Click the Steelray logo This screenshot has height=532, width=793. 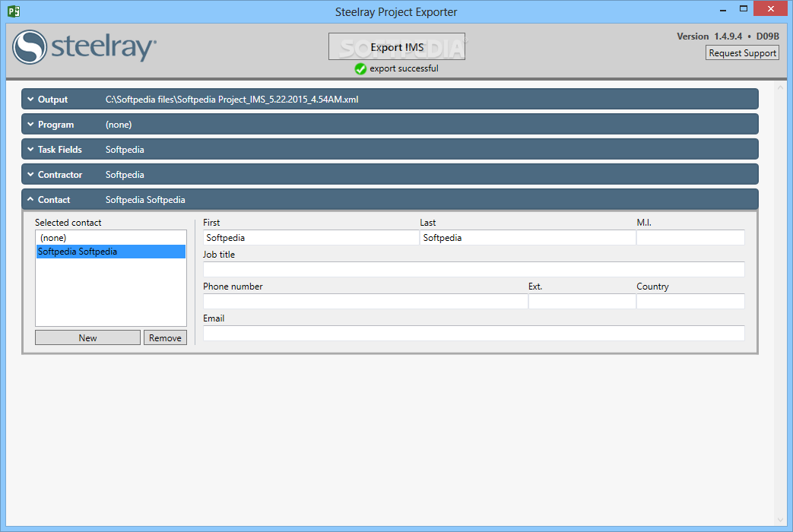click(x=84, y=47)
